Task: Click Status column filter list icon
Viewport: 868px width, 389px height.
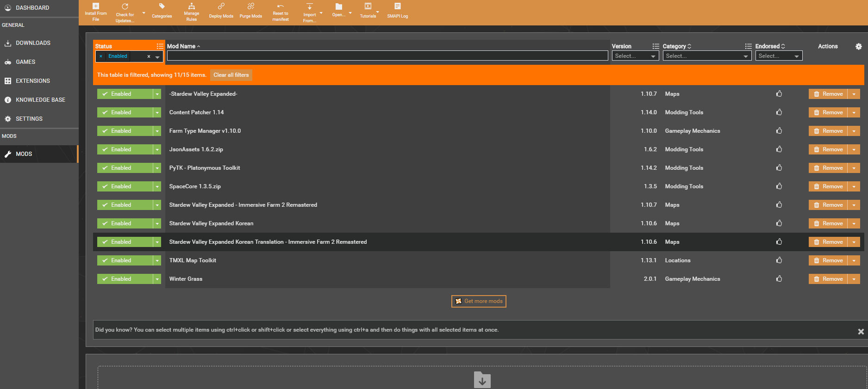Action: [x=160, y=46]
